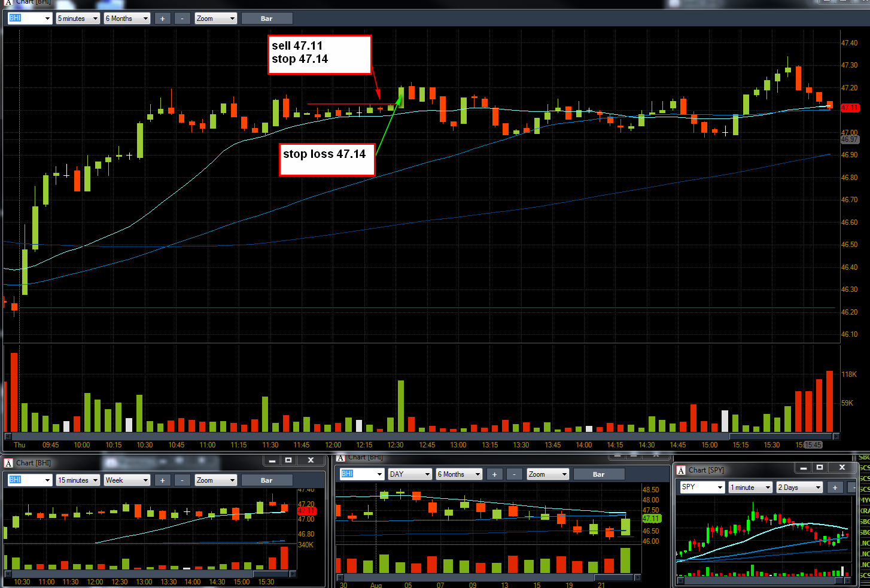Click the chart icon in 15 minutes window title
Screen dimensions: 870x588
pyautogui.click(x=8, y=463)
